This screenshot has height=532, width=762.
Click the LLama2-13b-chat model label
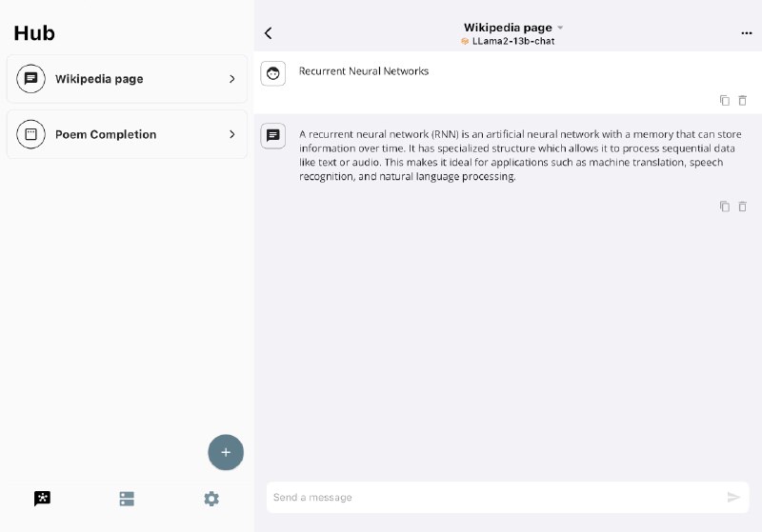coord(512,42)
